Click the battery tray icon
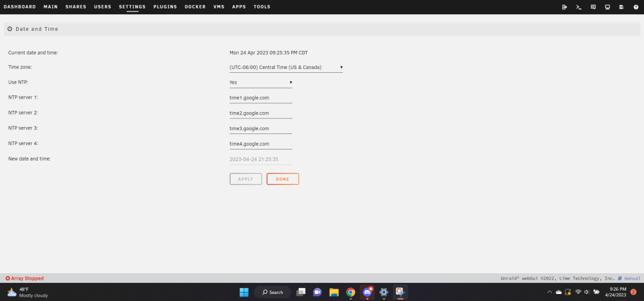This screenshot has width=644, height=301. click(596, 293)
